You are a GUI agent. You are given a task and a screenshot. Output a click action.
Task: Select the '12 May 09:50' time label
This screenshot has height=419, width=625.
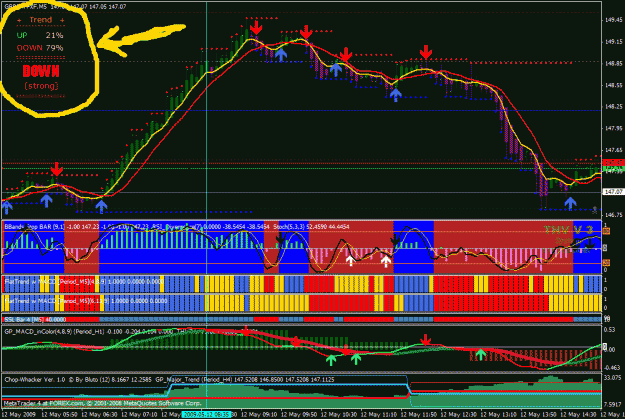299,415
